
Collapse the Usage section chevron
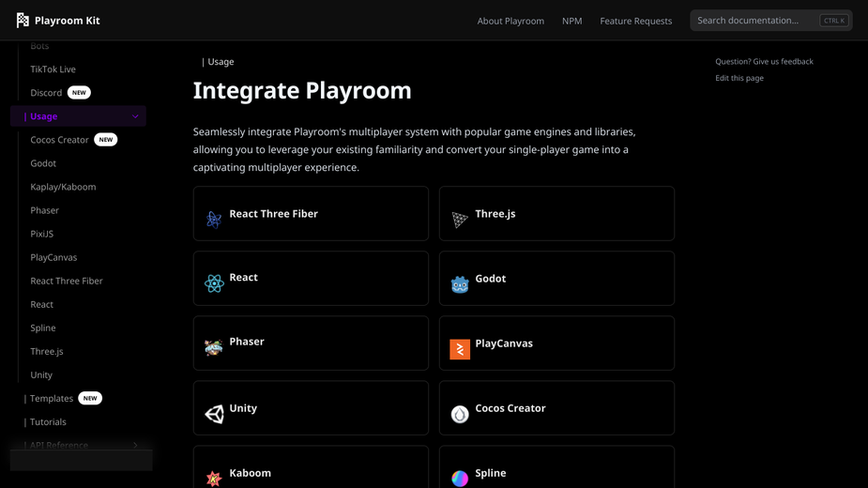pos(135,116)
